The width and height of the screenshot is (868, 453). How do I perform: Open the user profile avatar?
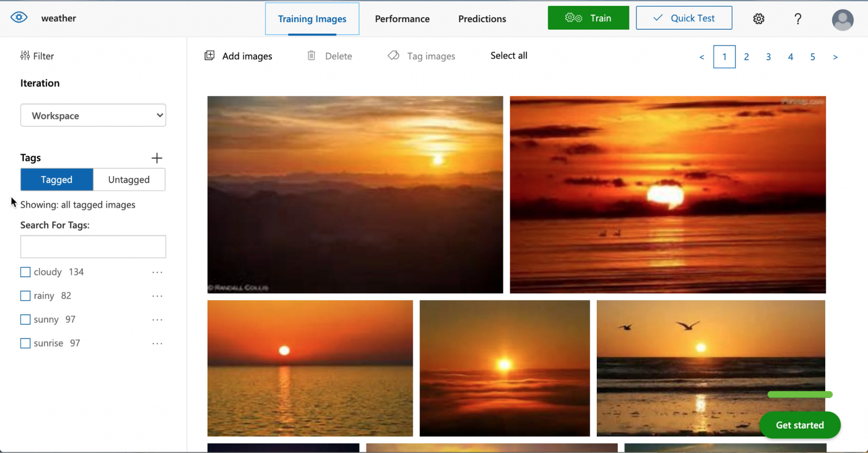pyautogui.click(x=843, y=20)
